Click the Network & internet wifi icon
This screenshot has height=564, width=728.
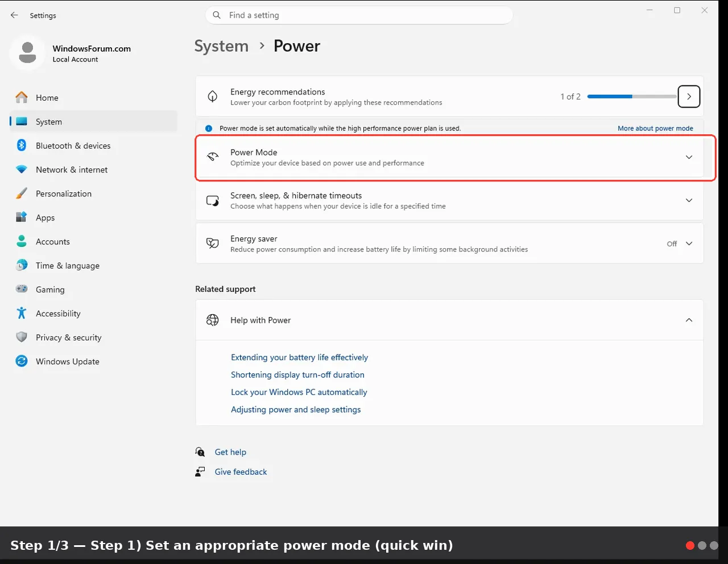[22, 170]
